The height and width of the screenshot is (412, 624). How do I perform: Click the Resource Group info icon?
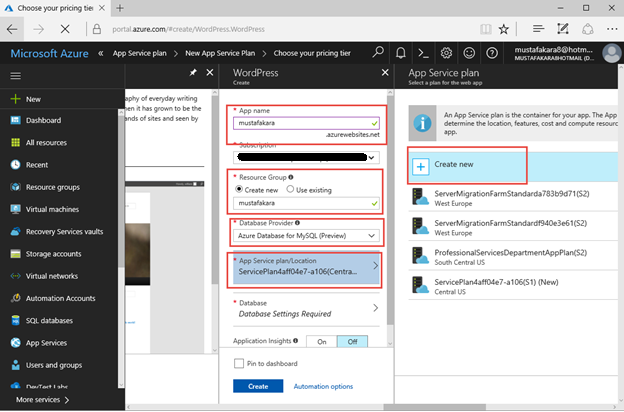coord(291,177)
